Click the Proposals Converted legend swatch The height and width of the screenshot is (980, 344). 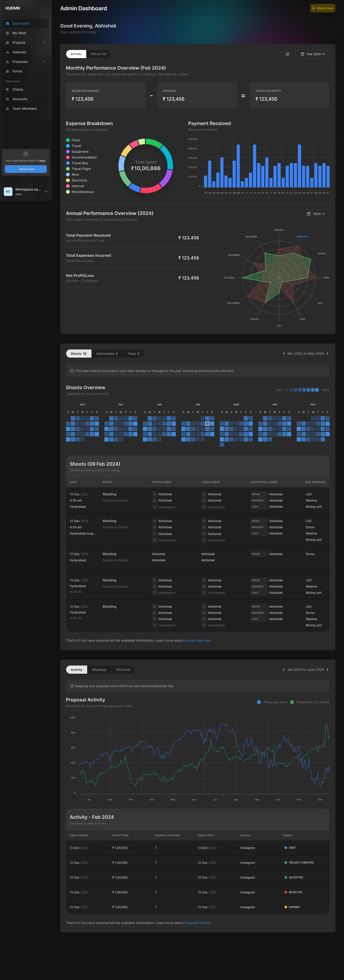coord(292,702)
